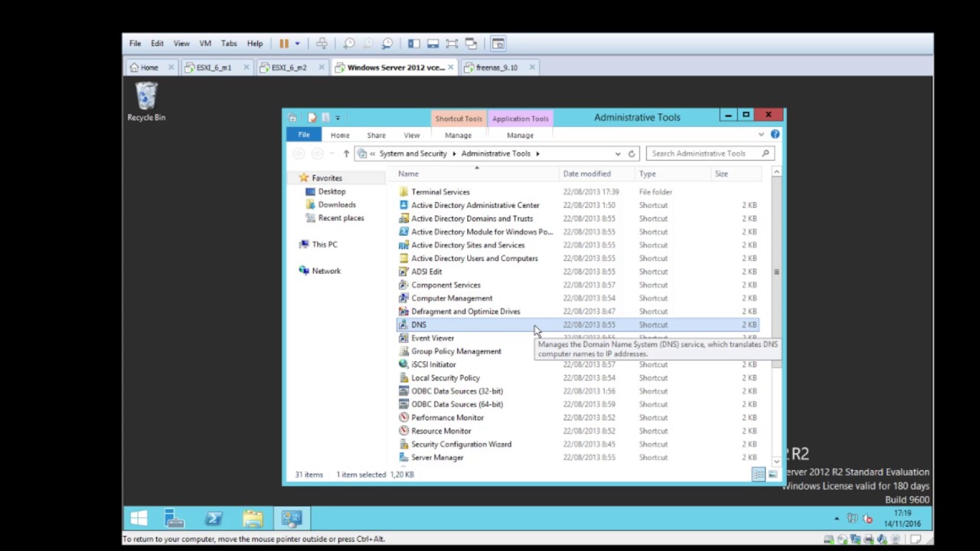Select the Event Viewer shortcut
The height and width of the screenshot is (551, 980).
point(433,338)
